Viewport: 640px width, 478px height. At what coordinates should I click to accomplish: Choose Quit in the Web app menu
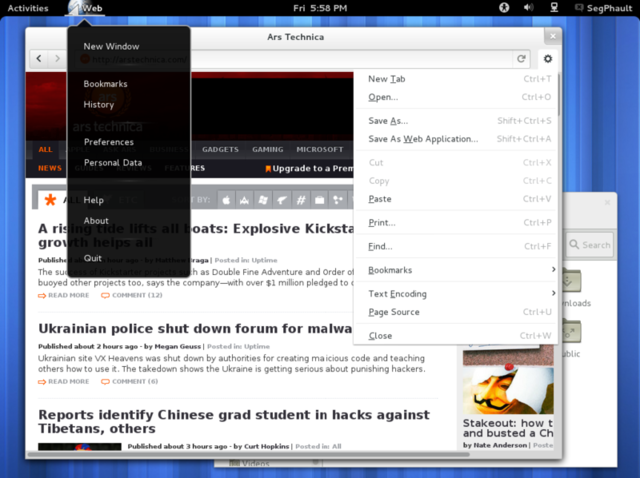pos(93,258)
